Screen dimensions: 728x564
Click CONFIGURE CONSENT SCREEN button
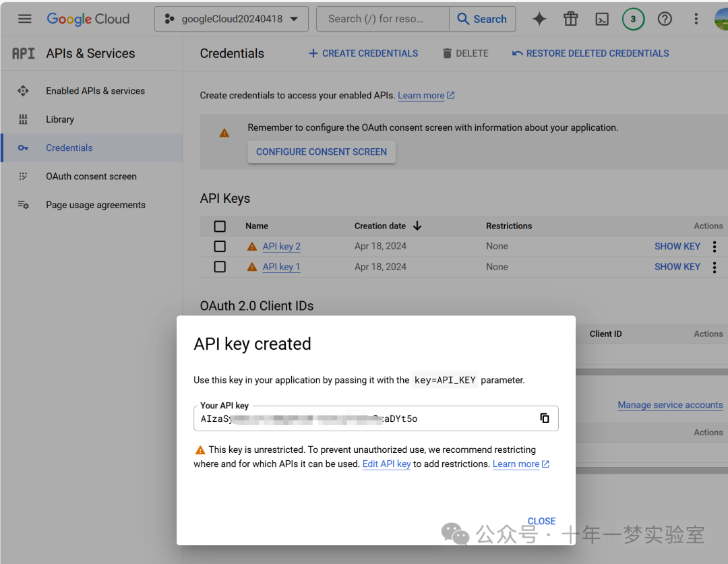(x=322, y=152)
